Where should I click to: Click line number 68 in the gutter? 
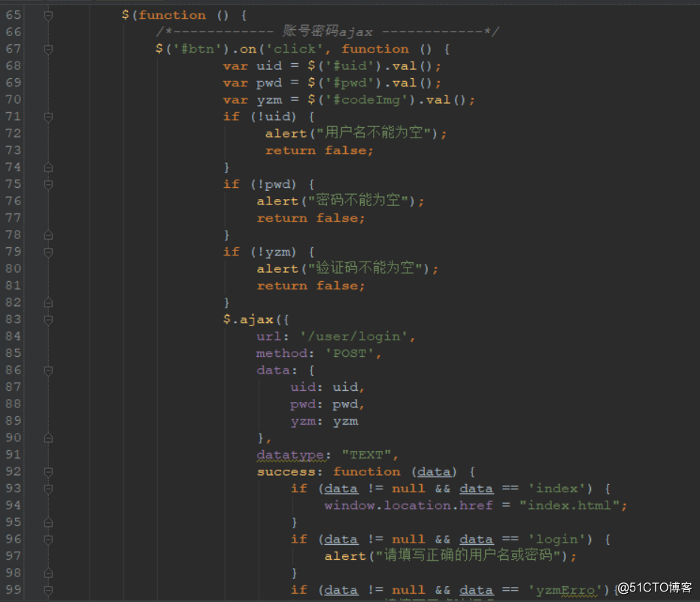(14, 65)
